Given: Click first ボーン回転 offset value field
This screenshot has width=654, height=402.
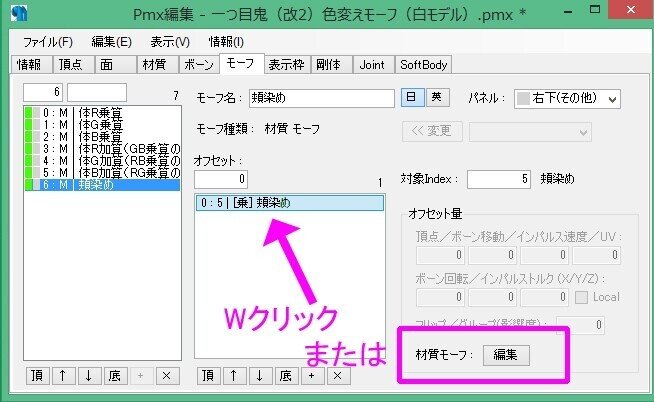Looking at the screenshot, I should pos(440,297).
